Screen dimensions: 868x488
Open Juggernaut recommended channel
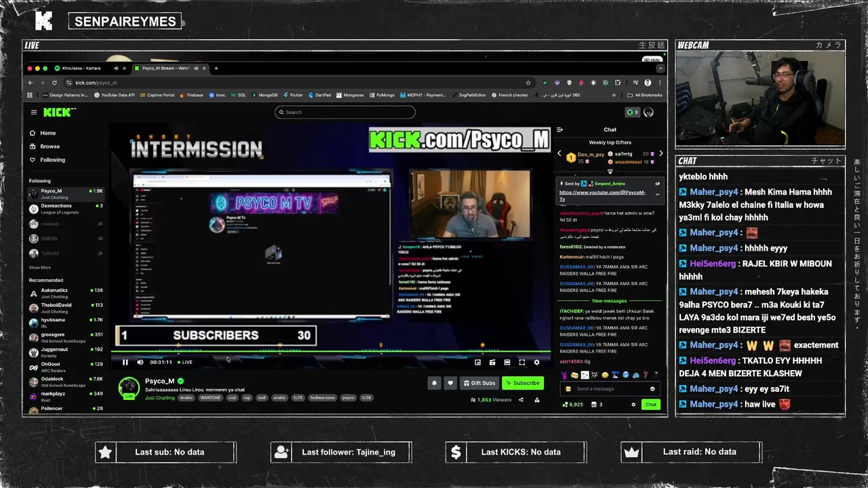tap(65, 352)
